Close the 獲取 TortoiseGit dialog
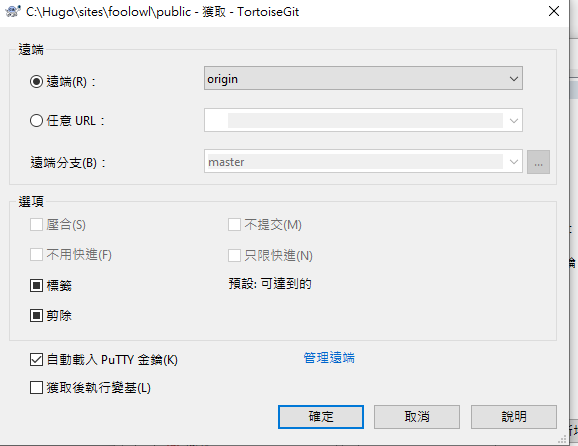 tap(554, 11)
